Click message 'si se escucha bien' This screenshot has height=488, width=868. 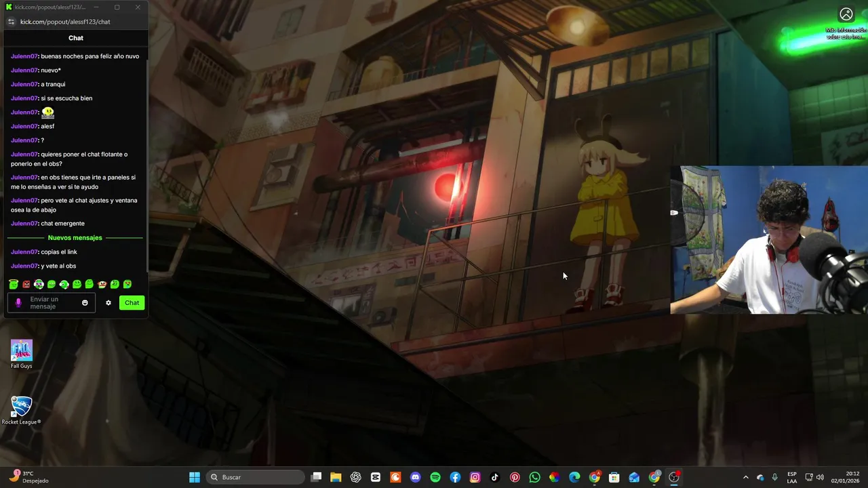[x=66, y=98]
